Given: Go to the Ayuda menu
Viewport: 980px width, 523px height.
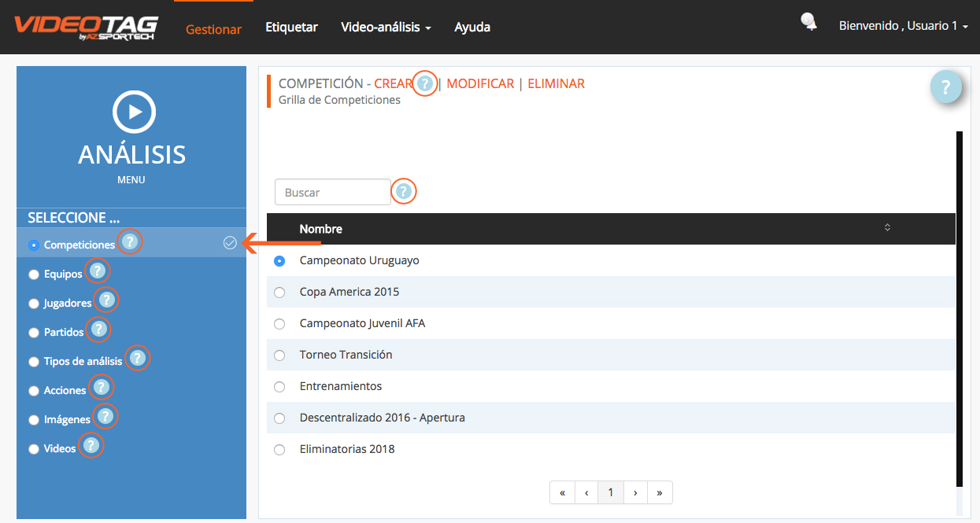Looking at the screenshot, I should click(x=472, y=28).
